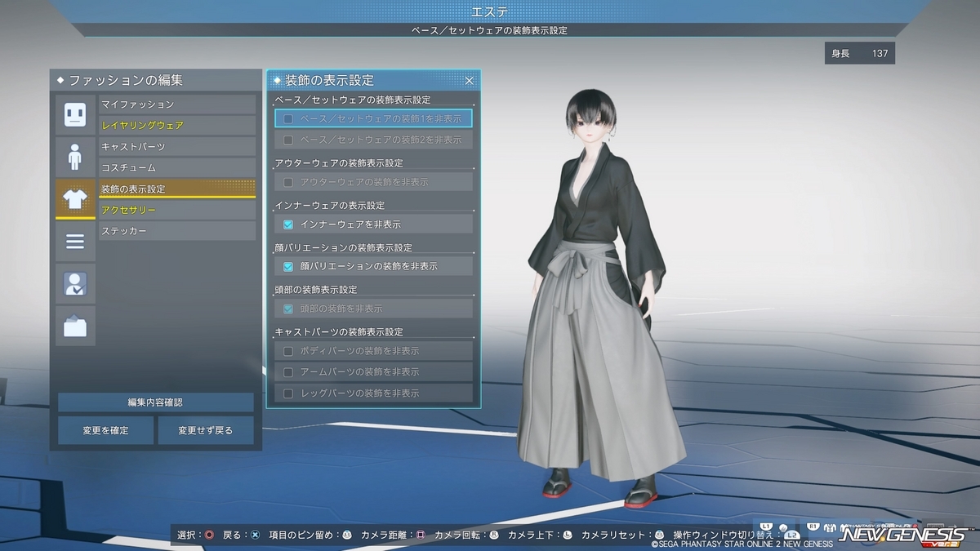Select キャストパーツ menu item
The image size is (980, 551).
tap(177, 147)
